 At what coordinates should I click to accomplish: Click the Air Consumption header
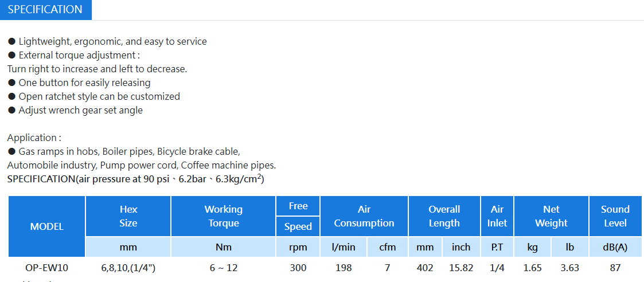coord(364,216)
